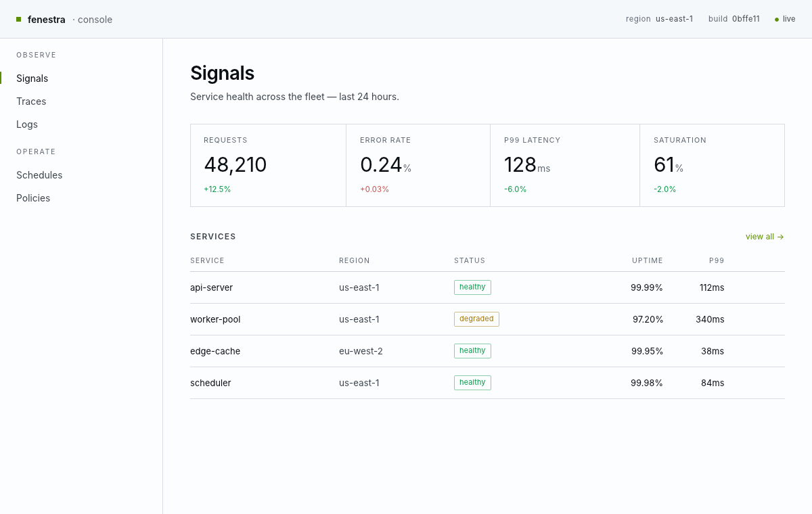Screen dimensions: 812x514
Task: Click healthy badge for edge-cache
Action: (472, 351)
